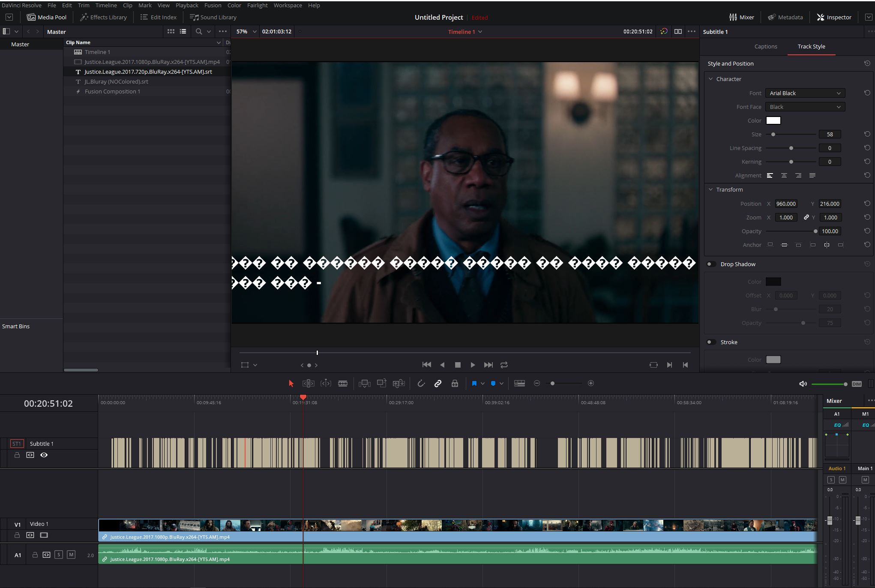Open the Sound Library panel
The width and height of the screenshot is (875, 588).
[213, 17]
